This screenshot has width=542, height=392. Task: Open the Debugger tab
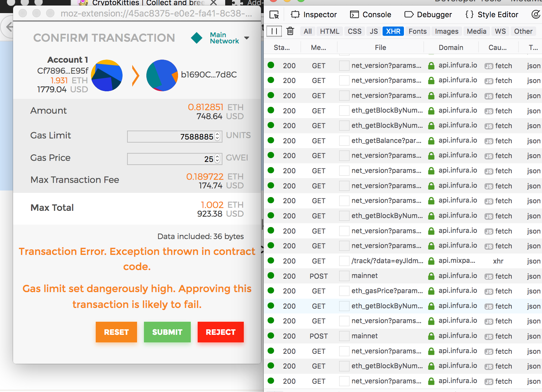[428, 14]
